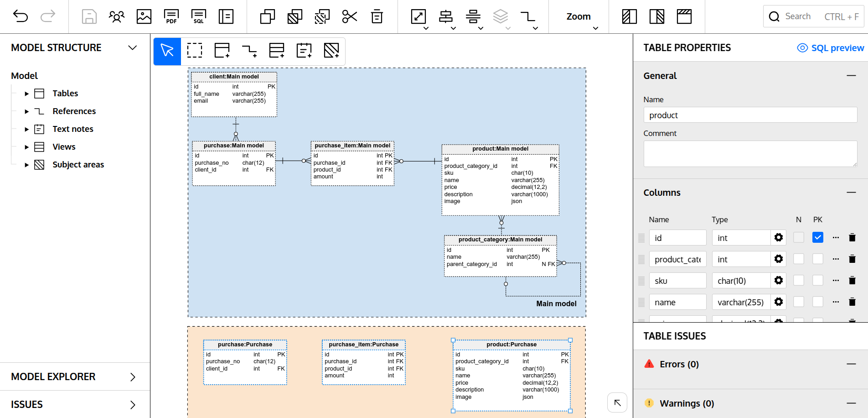This screenshot has width=868, height=418.
Task: Choose the add text note tool
Action: click(x=304, y=50)
